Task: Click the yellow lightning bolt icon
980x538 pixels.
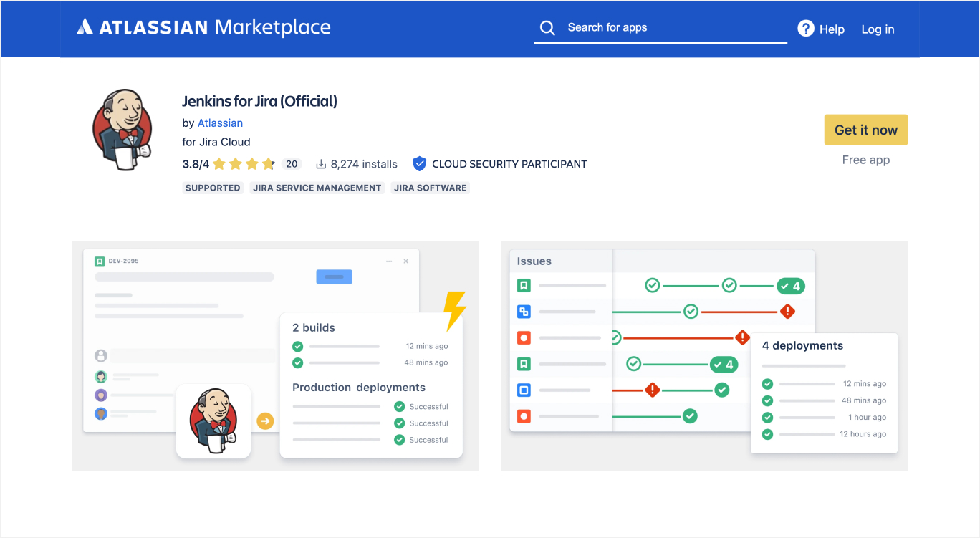Action: 454,311
